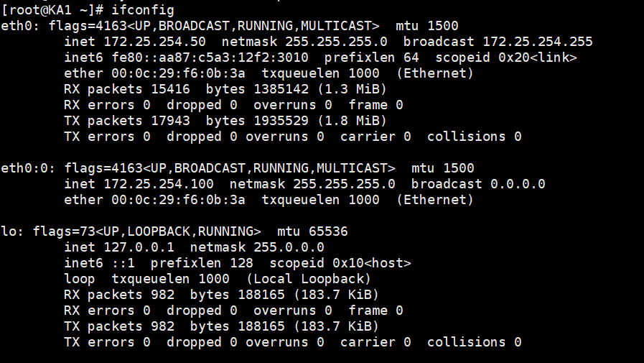Click the '[root@KA1 ~]#' shell prompt

(52, 10)
